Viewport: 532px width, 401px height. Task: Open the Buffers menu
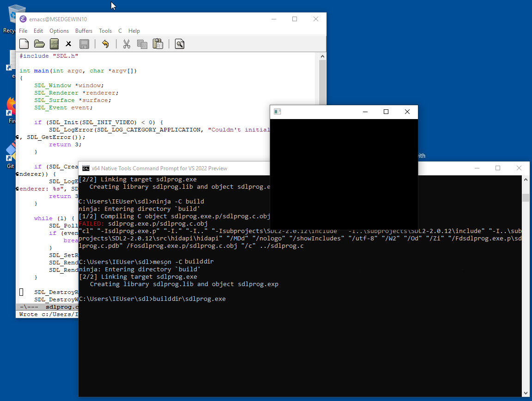point(84,30)
